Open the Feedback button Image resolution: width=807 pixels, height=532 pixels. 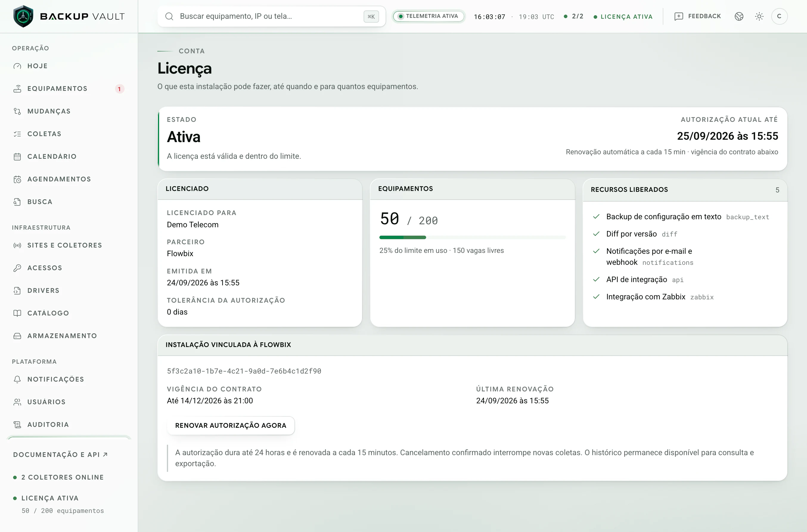[x=698, y=16]
